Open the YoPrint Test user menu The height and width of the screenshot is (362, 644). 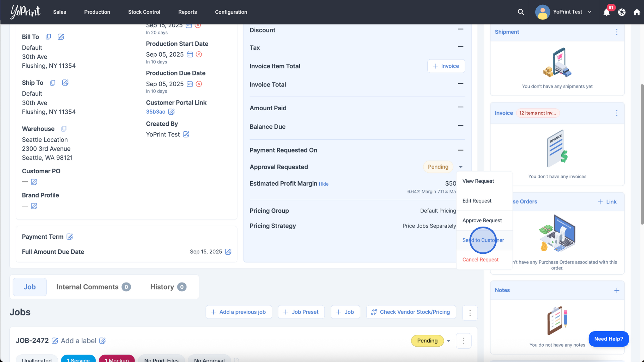coord(568,12)
